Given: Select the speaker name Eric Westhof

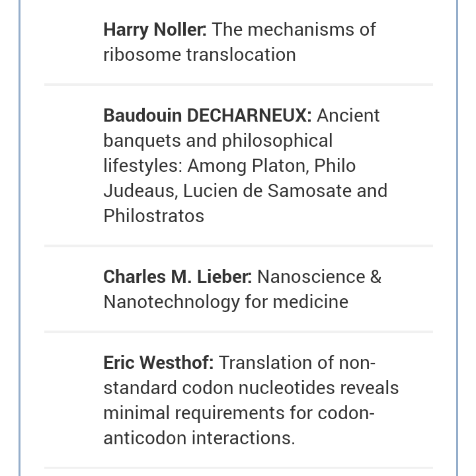Looking at the screenshot, I should point(158,363).
